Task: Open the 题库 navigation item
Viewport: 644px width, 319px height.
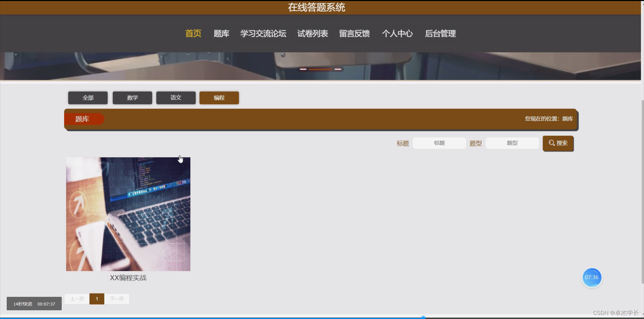Action: [221, 34]
